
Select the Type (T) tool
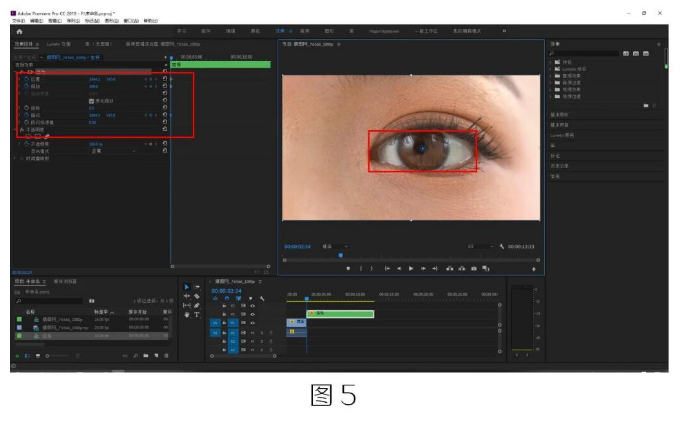click(197, 314)
